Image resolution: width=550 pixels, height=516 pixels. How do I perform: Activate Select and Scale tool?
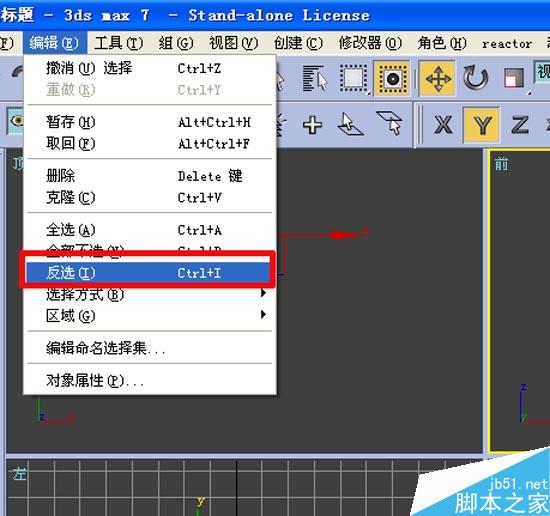click(x=515, y=78)
